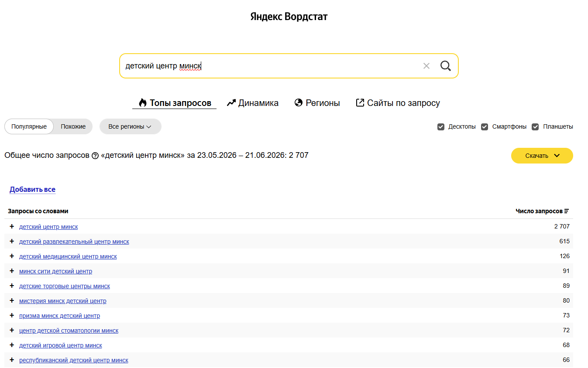Switch to the Динамика tab
This screenshot has height=368, width=588.
[253, 103]
